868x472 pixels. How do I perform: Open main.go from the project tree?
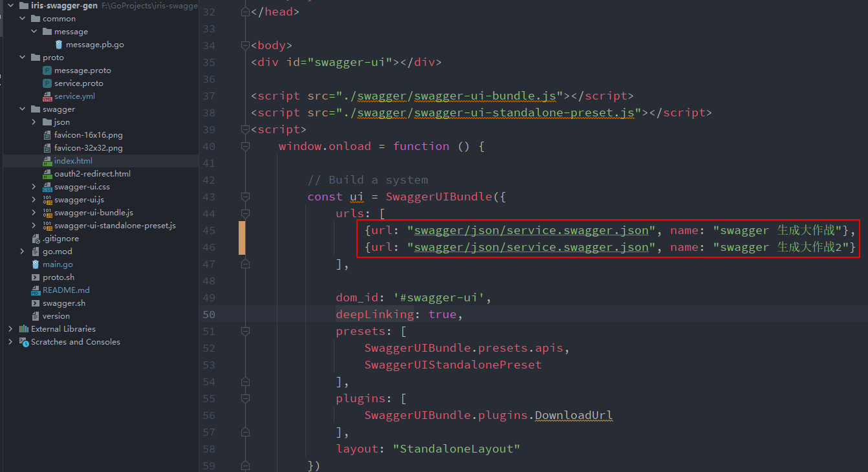(x=58, y=264)
